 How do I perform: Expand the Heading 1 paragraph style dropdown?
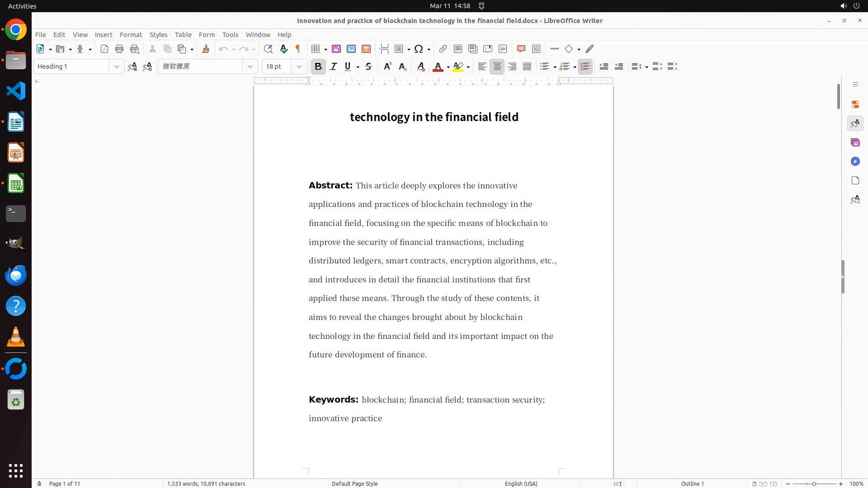(116, 66)
